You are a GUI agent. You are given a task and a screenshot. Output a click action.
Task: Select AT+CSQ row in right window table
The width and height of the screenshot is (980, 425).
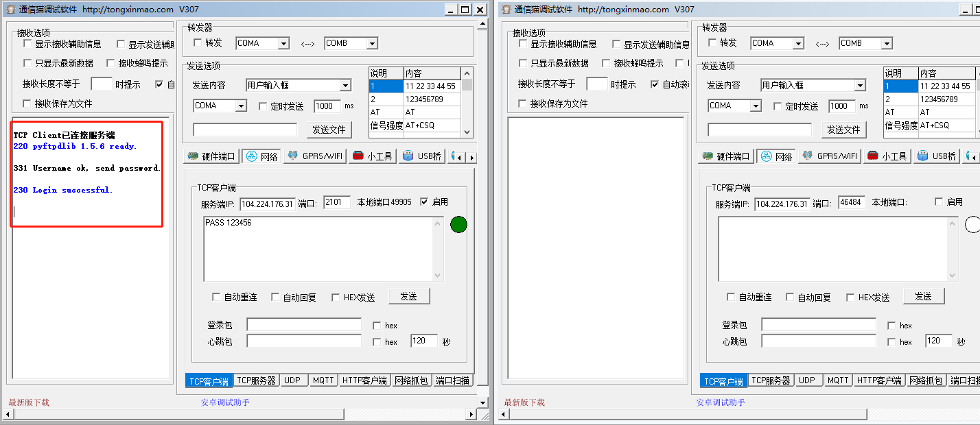tap(929, 125)
